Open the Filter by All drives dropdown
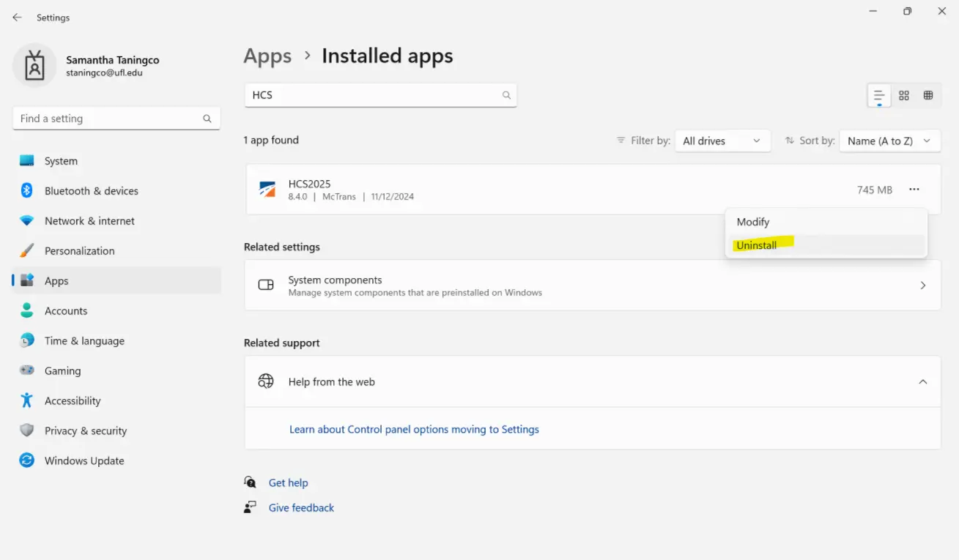This screenshot has width=959, height=560. tap(722, 141)
